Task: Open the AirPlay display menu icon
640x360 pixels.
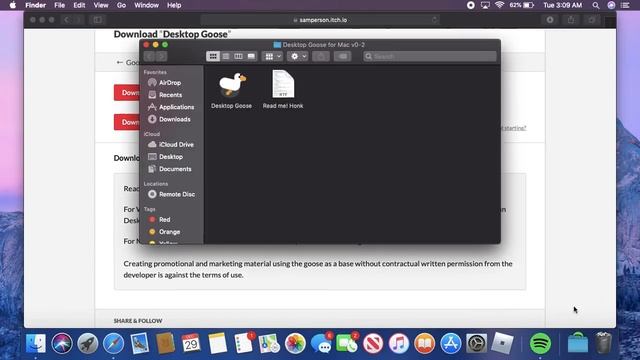Action: 485,5
